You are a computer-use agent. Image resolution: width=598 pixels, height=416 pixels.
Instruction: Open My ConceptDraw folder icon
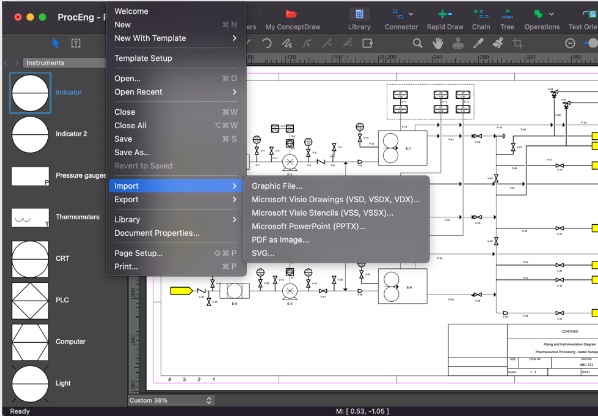(291, 14)
